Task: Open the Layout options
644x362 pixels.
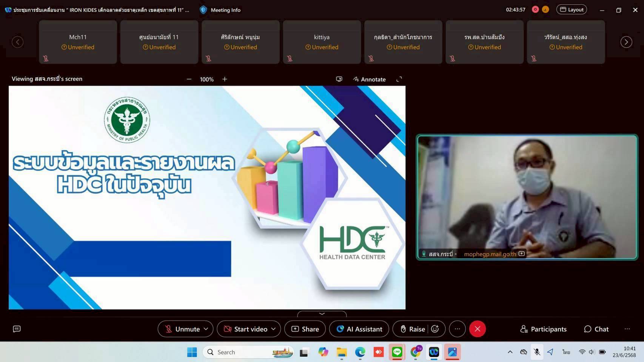Action: [x=572, y=9]
